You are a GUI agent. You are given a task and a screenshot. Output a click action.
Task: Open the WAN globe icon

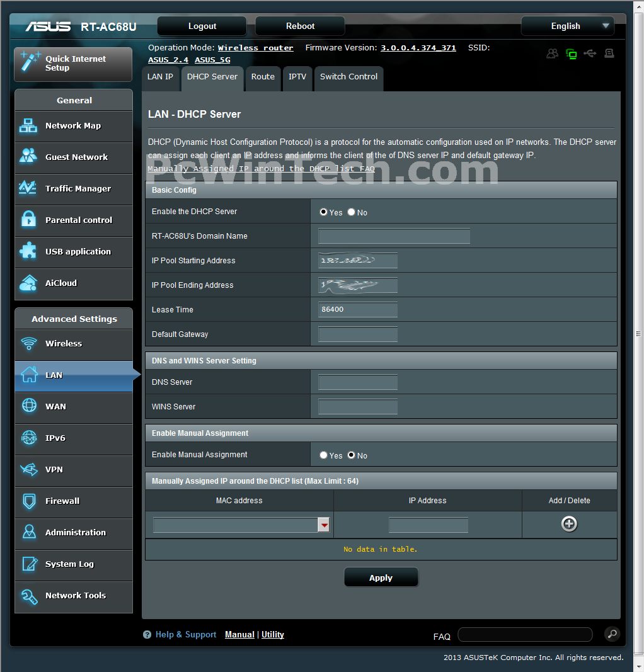pos(29,405)
